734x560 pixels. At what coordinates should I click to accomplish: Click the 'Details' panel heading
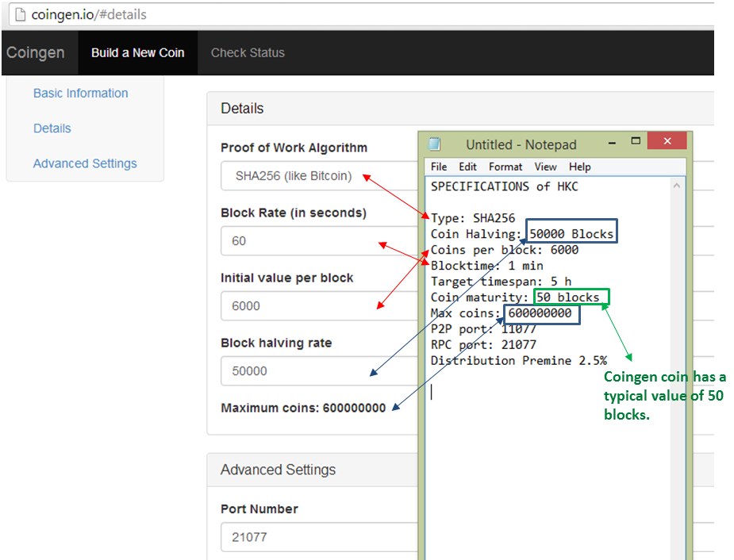pos(242,109)
